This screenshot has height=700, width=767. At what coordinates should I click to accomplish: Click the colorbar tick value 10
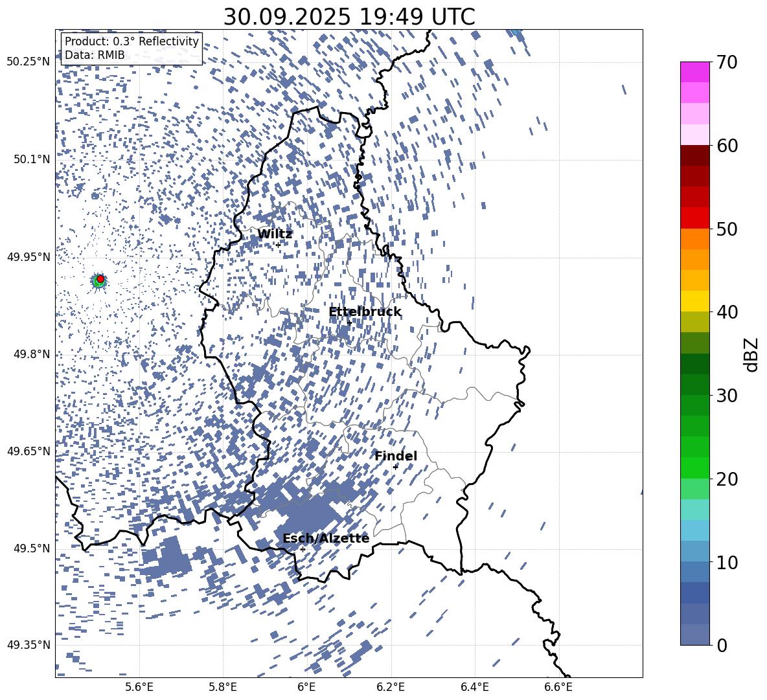727,562
